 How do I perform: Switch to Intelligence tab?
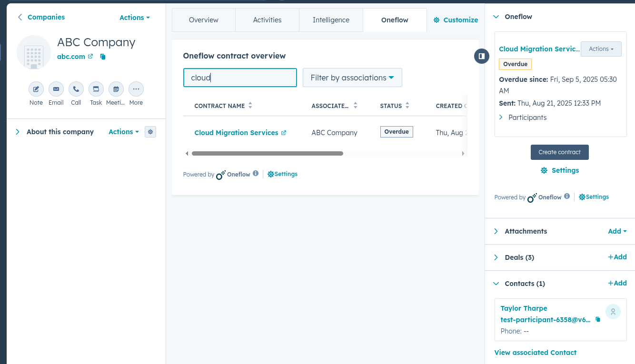[331, 20]
